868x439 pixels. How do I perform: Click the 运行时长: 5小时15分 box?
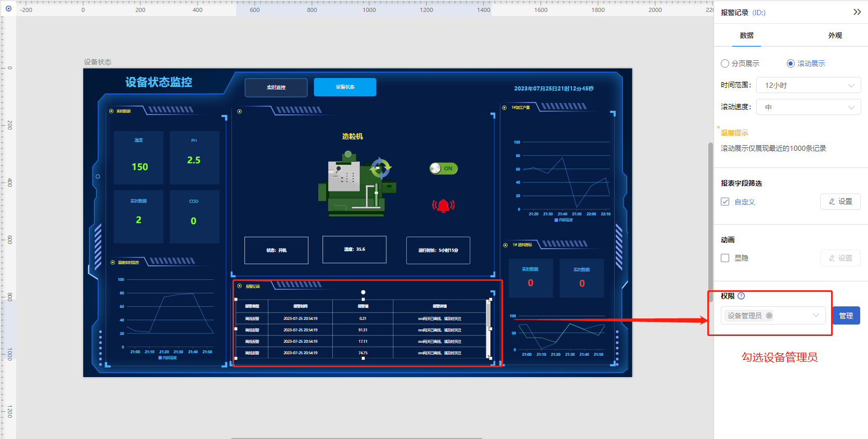pyautogui.click(x=438, y=250)
